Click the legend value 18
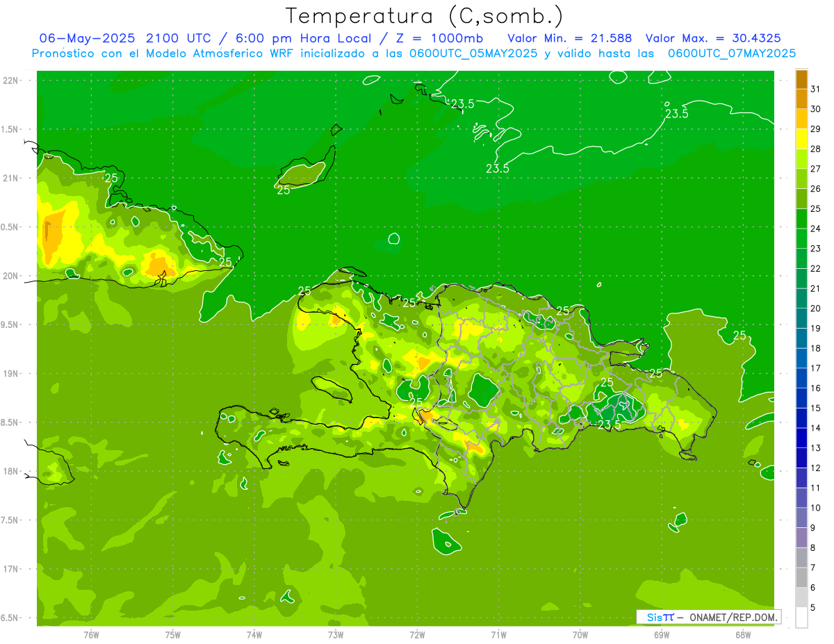This screenshot has width=834, height=644. click(816, 348)
